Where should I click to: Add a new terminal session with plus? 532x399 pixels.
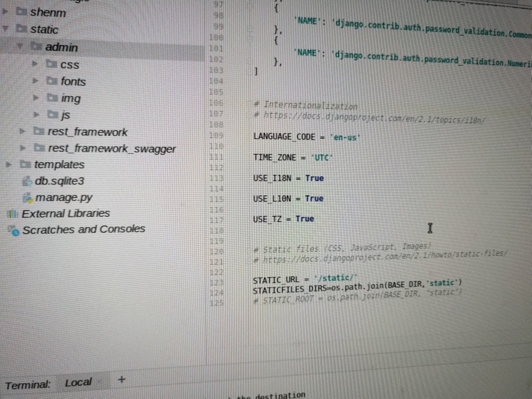coord(121,379)
